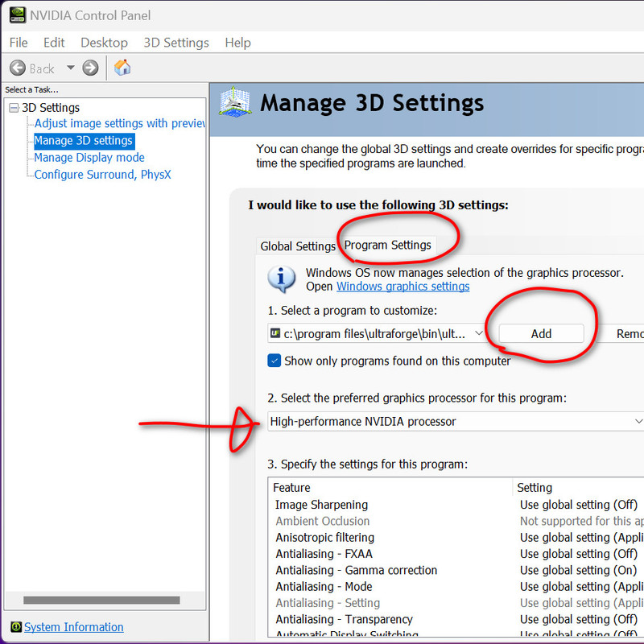
Task: Open the program to customize dropdown
Action: click(x=376, y=333)
